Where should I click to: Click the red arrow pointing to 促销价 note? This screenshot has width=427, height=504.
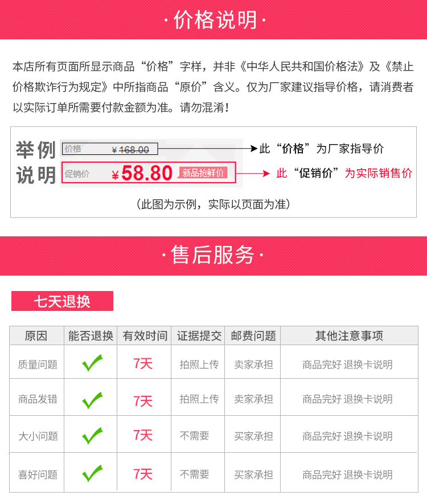tap(253, 174)
